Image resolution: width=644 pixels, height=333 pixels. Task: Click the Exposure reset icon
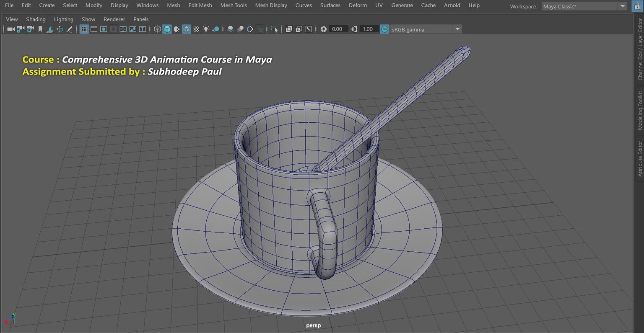pyautogui.click(x=324, y=29)
